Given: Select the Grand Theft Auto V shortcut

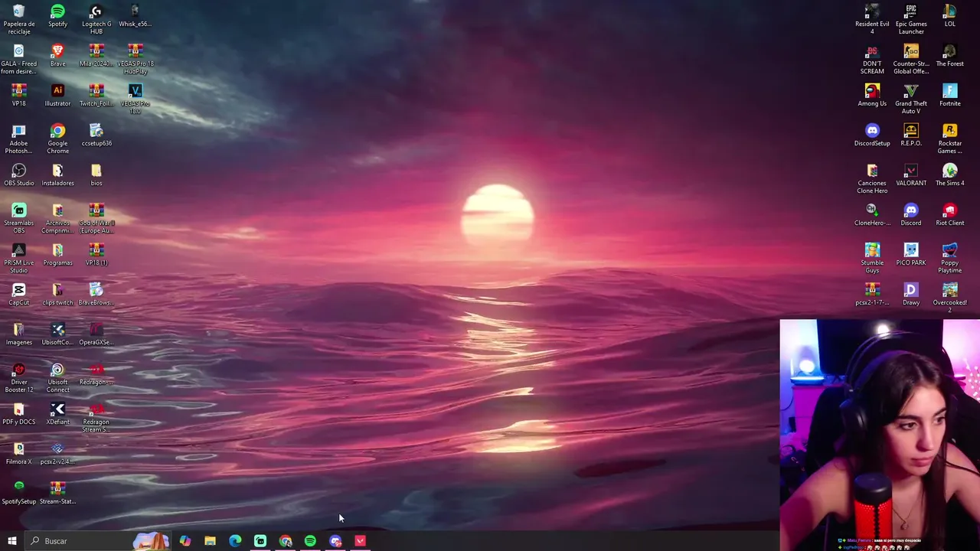Looking at the screenshot, I should click(x=911, y=98).
